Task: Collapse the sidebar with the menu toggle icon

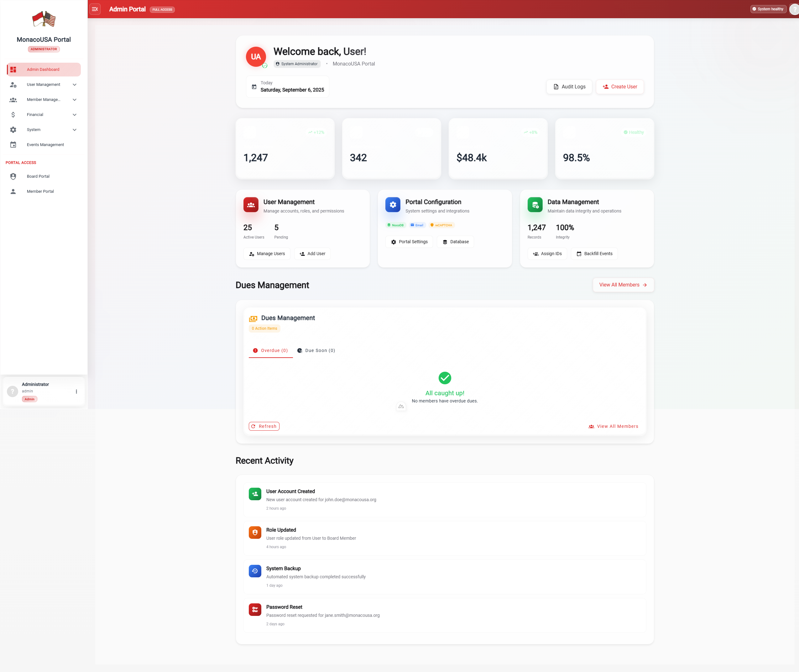Action: 95,9
